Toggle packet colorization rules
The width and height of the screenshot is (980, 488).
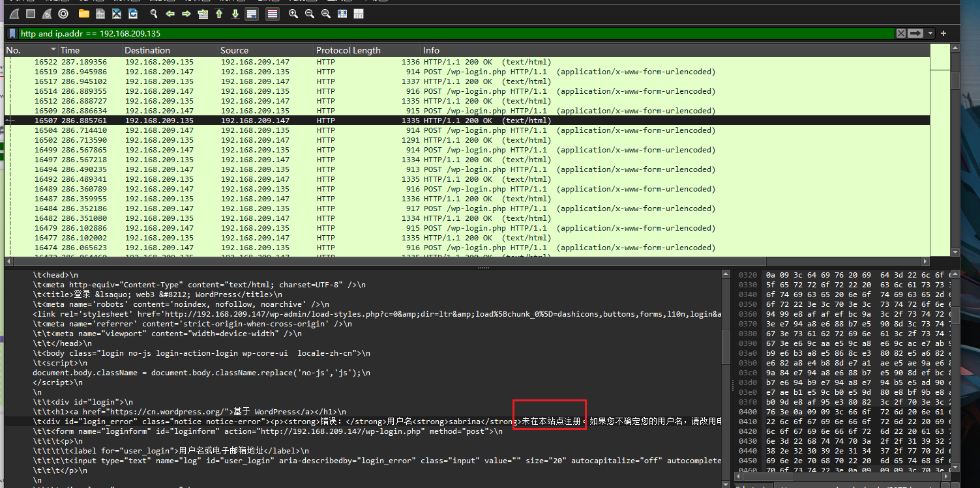273,14
